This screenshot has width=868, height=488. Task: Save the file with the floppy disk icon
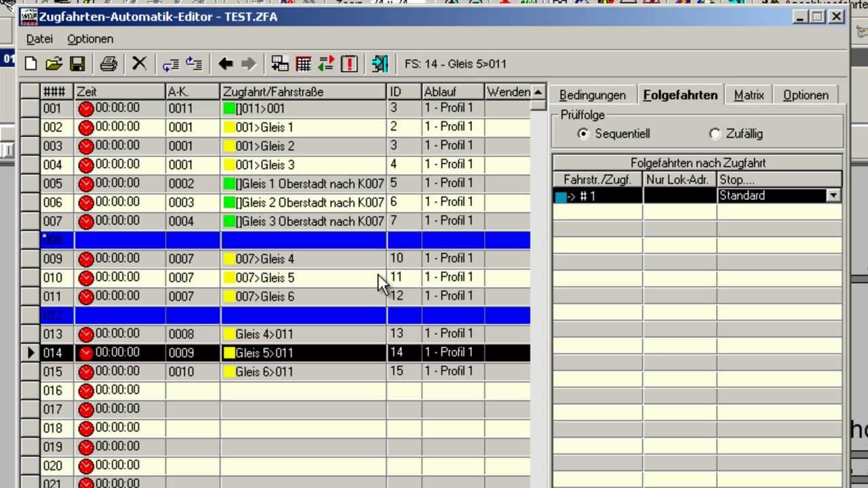77,64
